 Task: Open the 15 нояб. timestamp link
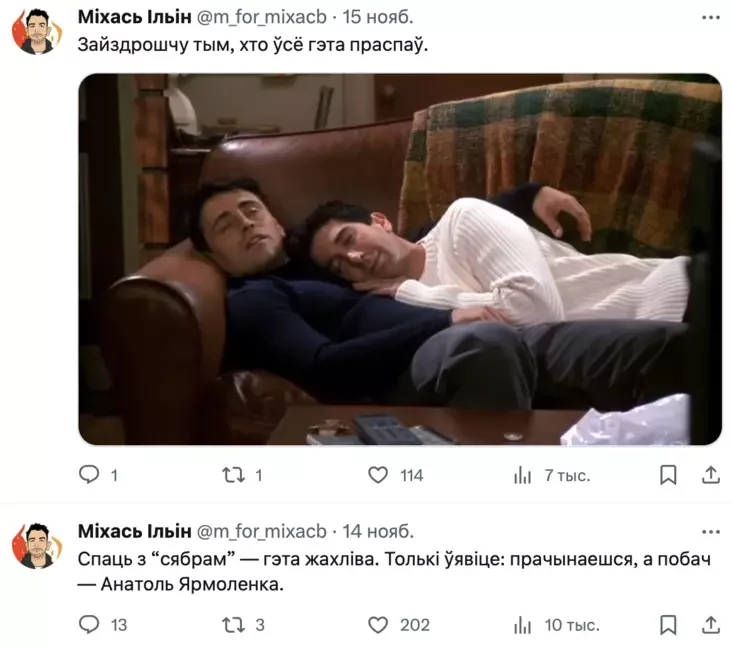pos(378,17)
